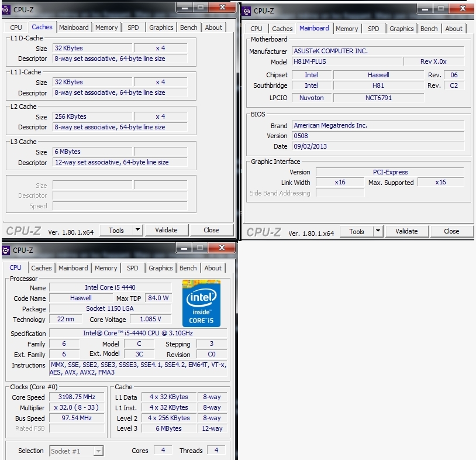Switch to CPU tab in Caches window

coord(16,28)
